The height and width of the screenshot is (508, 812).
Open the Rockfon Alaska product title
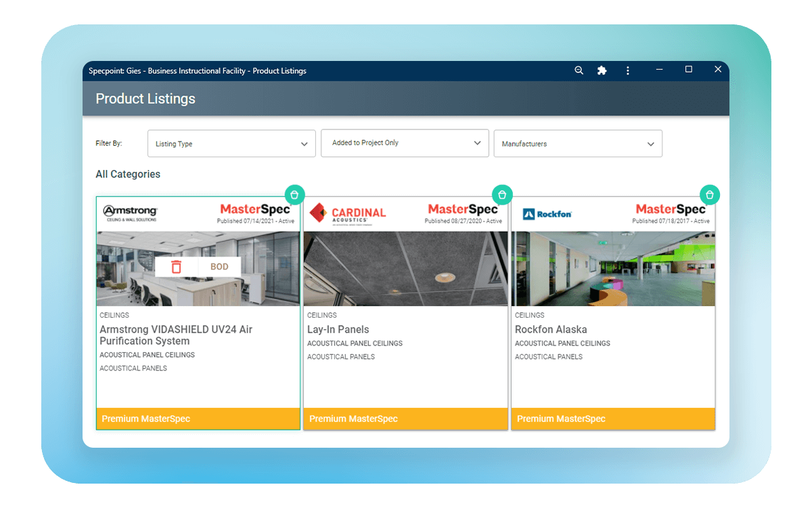[551, 329]
